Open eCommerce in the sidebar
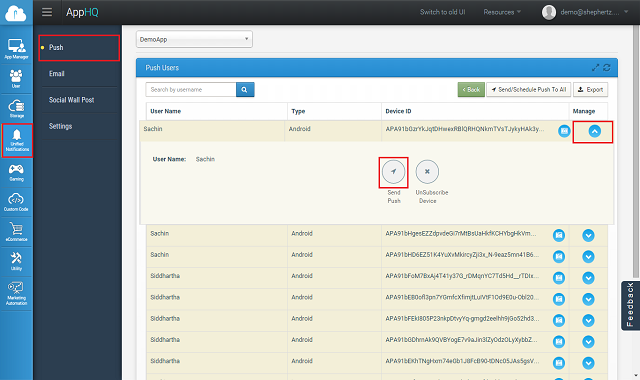 coord(16,232)
